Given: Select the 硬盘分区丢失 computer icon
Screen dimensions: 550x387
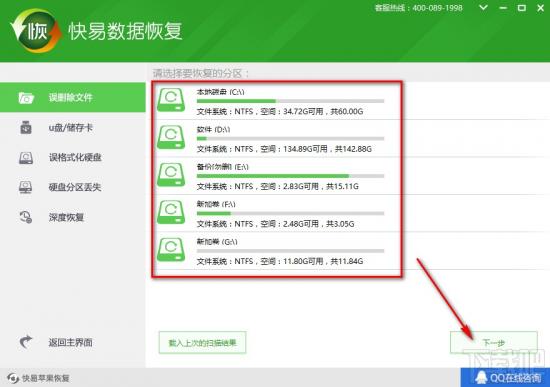Looking at the screenshot, I should point(25,187).
